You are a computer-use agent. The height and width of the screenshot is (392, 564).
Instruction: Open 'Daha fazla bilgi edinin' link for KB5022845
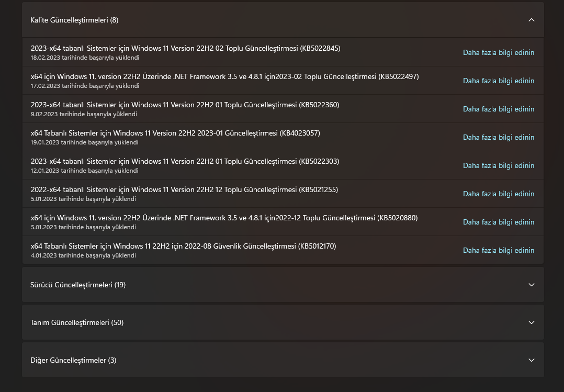(x=499, y=52)
